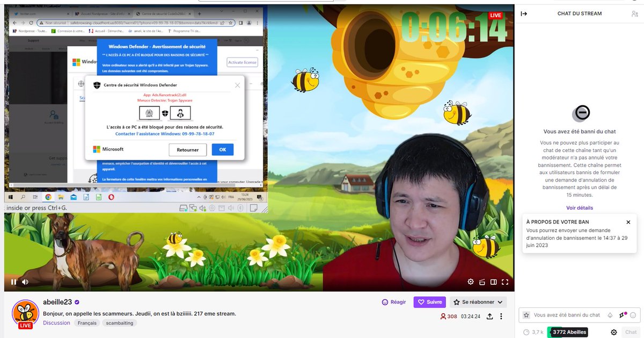Click the star icon in chat input
The height and width of the screenshot is (338, 644).
526,315
